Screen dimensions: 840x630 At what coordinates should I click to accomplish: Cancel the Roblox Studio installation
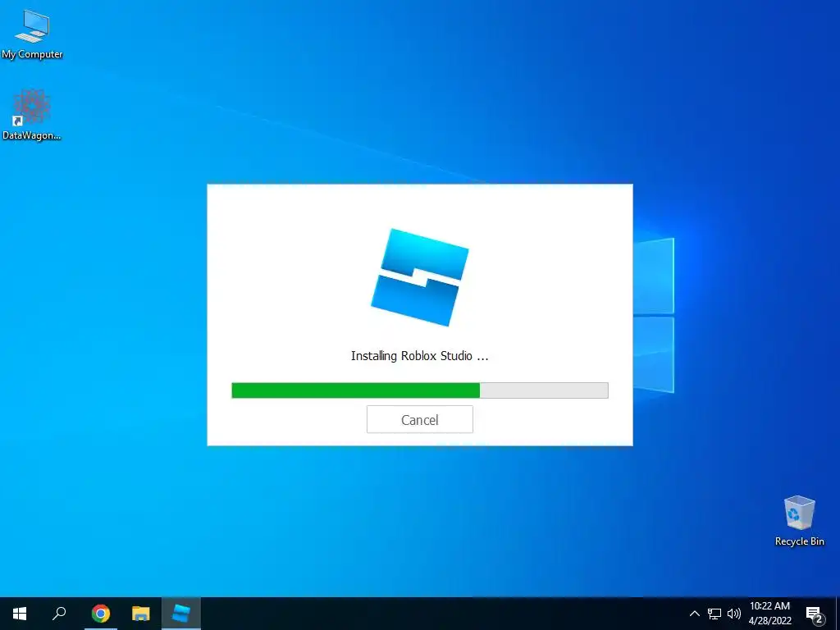click(x=419, y=419)
